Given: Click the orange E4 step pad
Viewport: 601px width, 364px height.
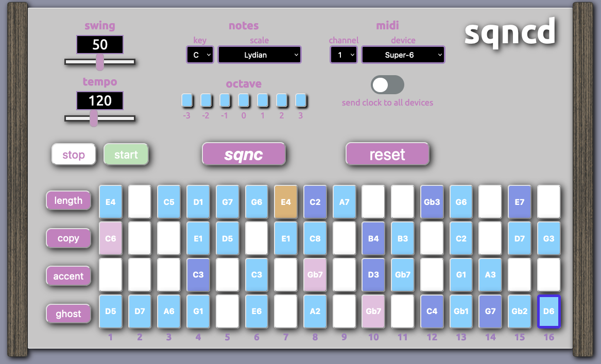Looking at the screenshot, I should click(x=285, y=202).
